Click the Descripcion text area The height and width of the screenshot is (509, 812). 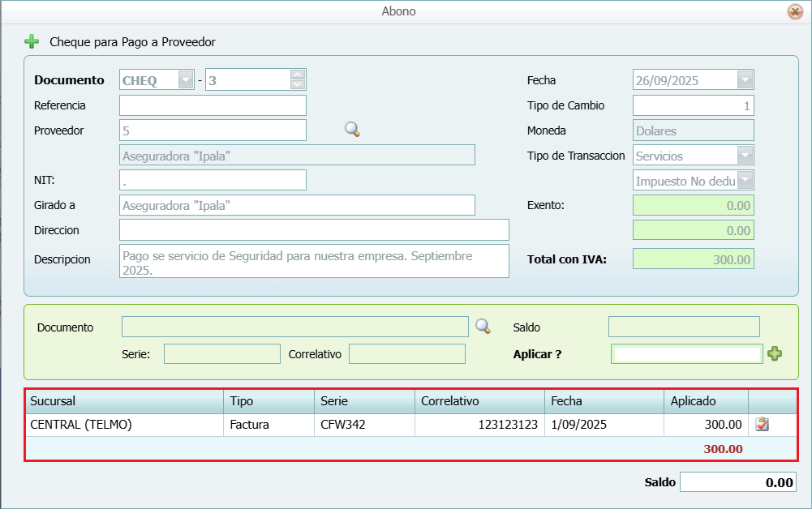pyautogui.click(x=314, y=261)
